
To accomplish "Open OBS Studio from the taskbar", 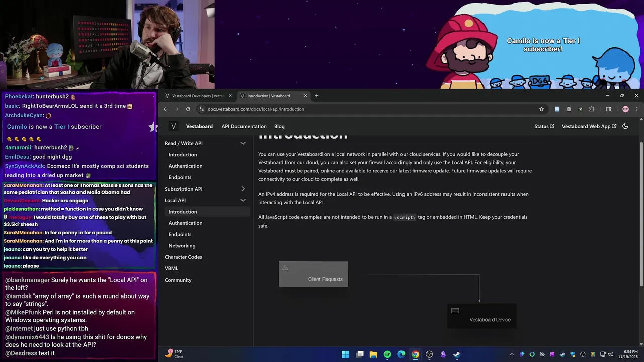I will 429,354.
